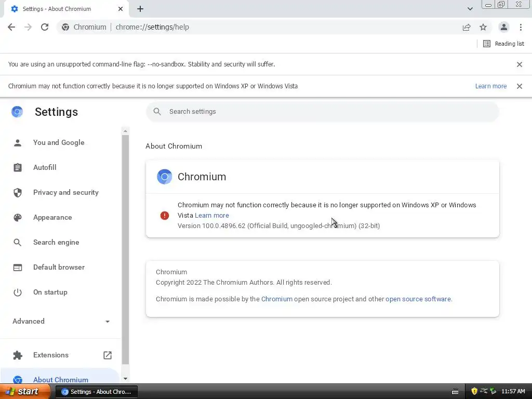The width and height of the screenshot is (532, 399).
Task: Open the tab search dropdown arrow
Action: [470, 9]
